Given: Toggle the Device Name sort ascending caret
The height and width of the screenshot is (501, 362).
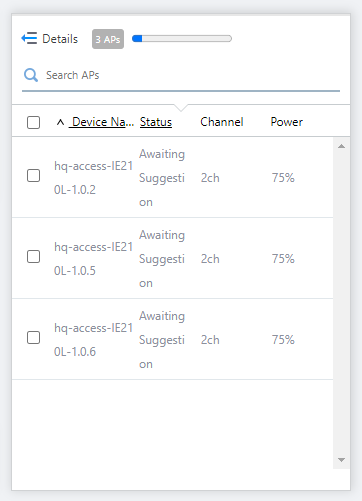Looking at the screenshot, I should [60, 122].
